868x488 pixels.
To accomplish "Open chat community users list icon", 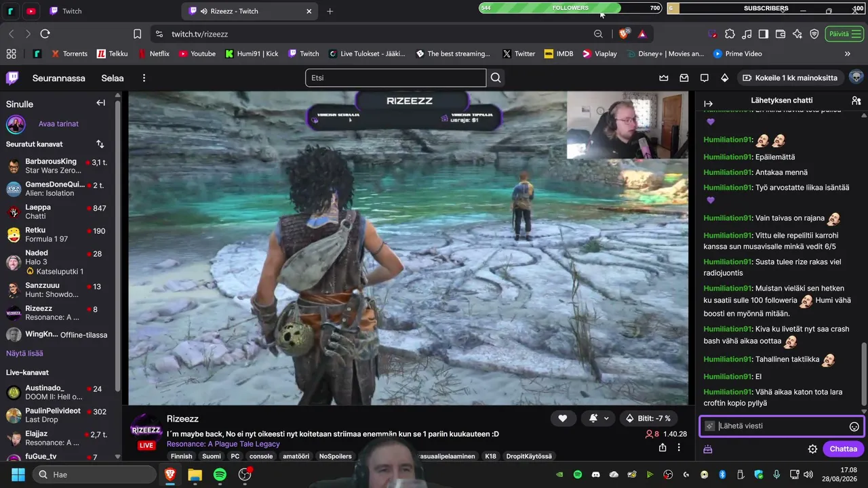I will pyautogui.click(x=856, y=100).
